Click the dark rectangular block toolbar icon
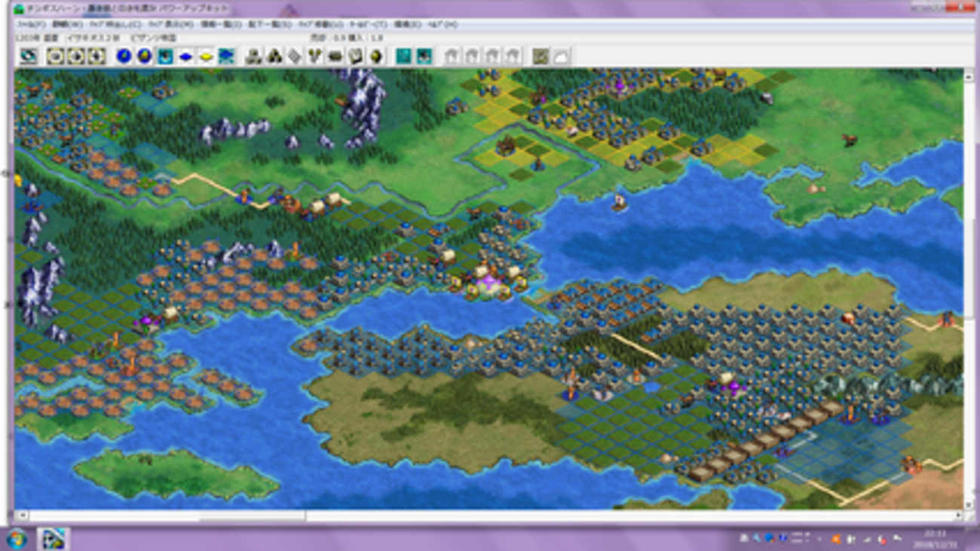This screenshot has width=980, height=551. tap(335, 56)
